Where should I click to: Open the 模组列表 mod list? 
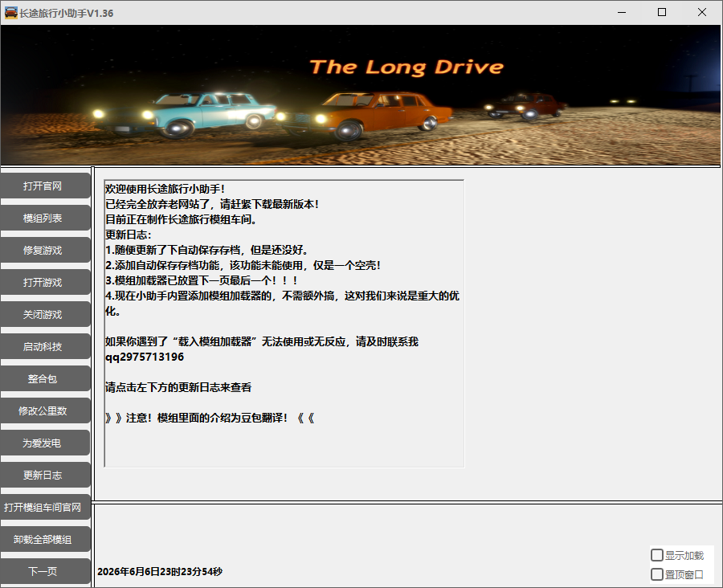45,218
